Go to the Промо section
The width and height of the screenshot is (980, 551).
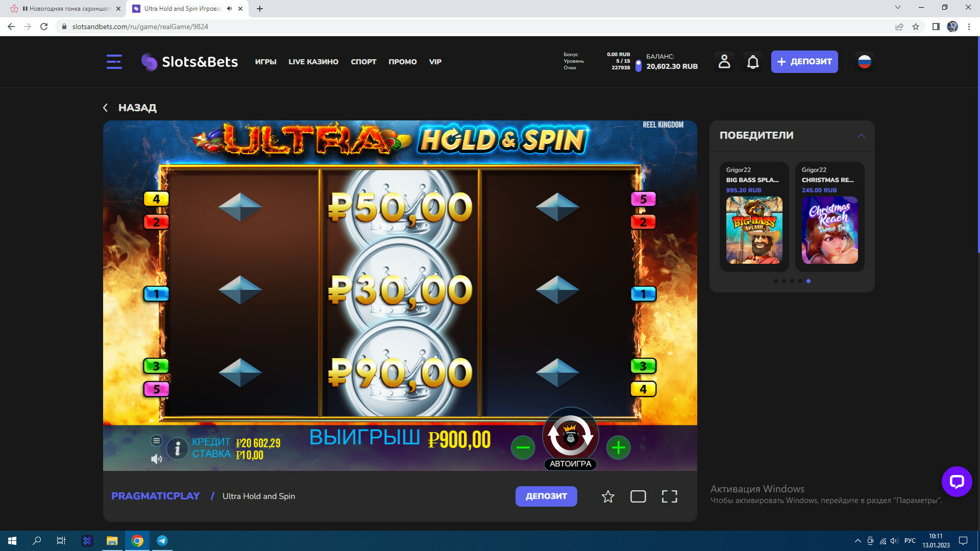tap(402, 62)
